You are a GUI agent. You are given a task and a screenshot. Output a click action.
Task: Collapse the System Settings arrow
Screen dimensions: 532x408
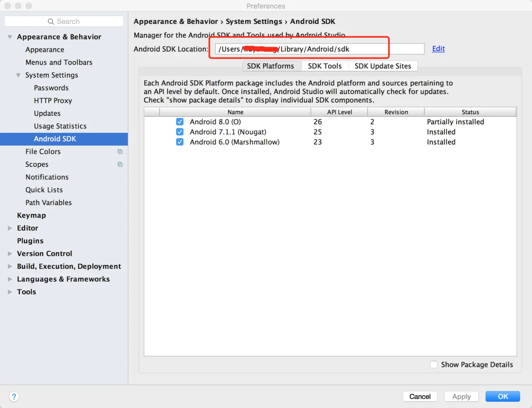coord(18,75)
